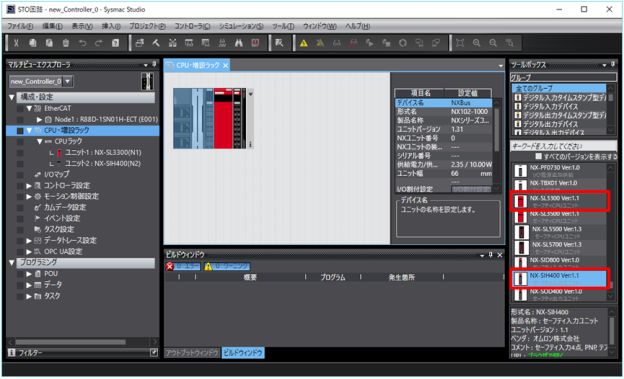
Task: Select タスク設定 in the tree
Action: click(58, 229)
